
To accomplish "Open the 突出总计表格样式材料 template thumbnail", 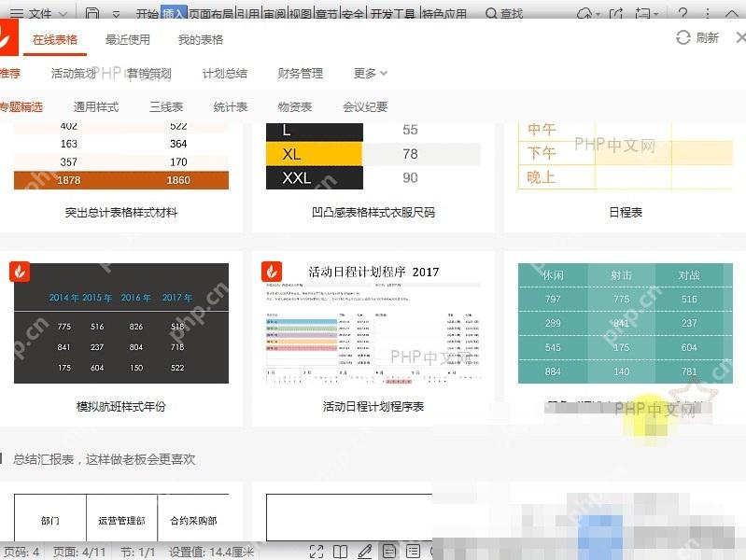I will pos(121,157).
